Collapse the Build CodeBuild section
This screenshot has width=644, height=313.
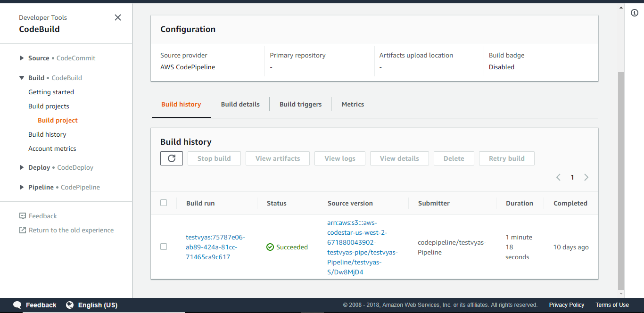pyautogui.click(x=22, y=78)
